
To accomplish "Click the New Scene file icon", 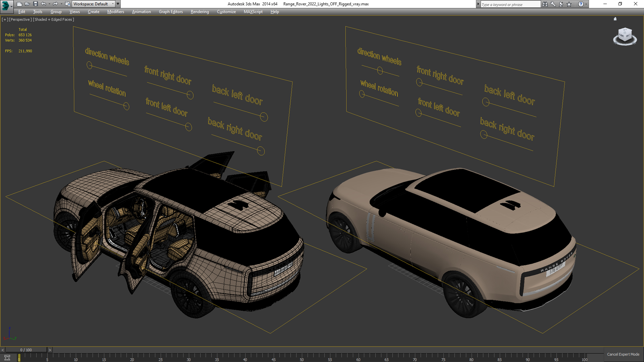I will coord(19,4).
